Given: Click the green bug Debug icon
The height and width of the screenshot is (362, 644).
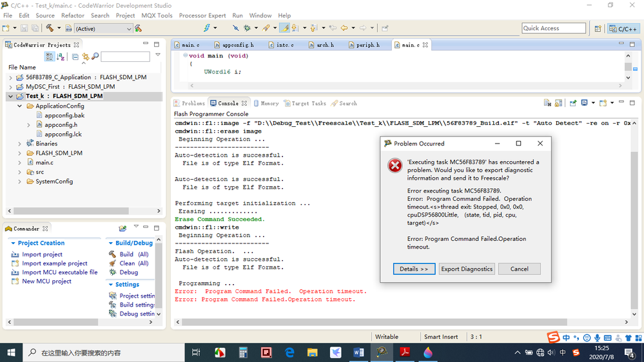Looking at the screenshot, I should coord(247,28).
